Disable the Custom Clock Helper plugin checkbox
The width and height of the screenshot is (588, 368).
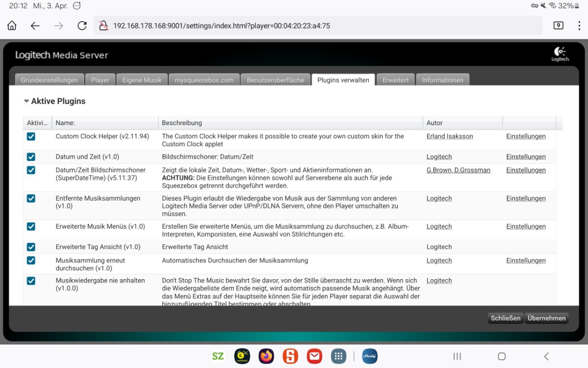coord(31,136)
